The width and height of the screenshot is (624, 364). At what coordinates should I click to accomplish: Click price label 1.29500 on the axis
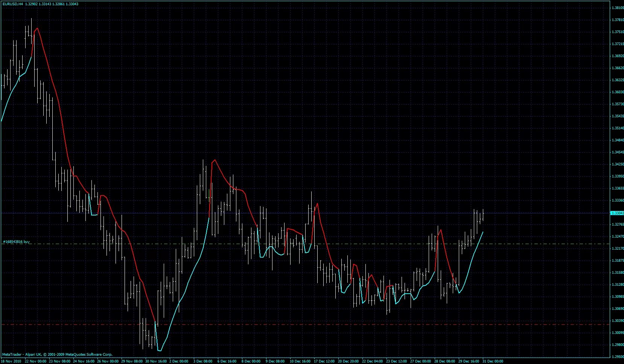618,357
